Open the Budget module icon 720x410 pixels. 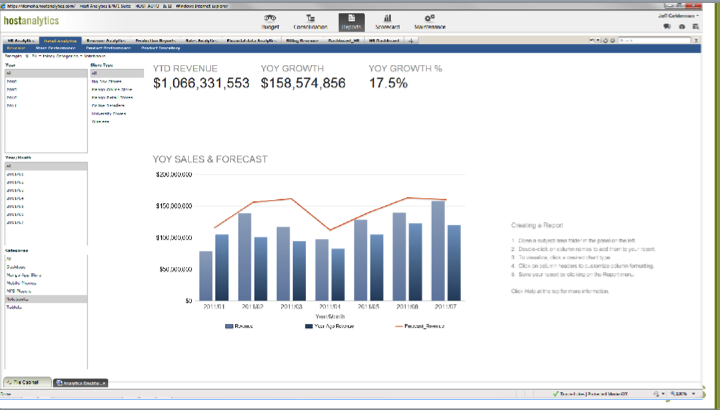[x=270, y=22]
